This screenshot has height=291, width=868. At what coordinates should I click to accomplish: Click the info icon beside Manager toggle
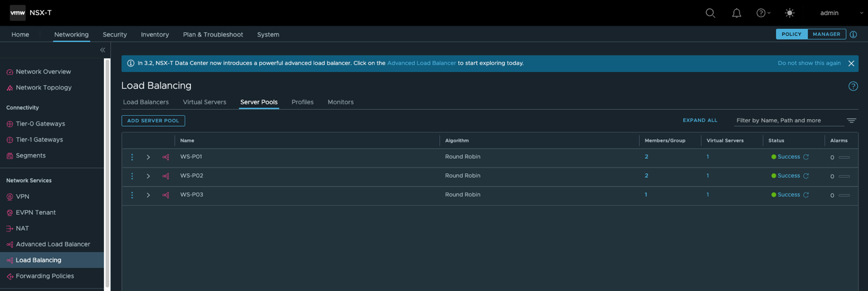tap(854, 35)
